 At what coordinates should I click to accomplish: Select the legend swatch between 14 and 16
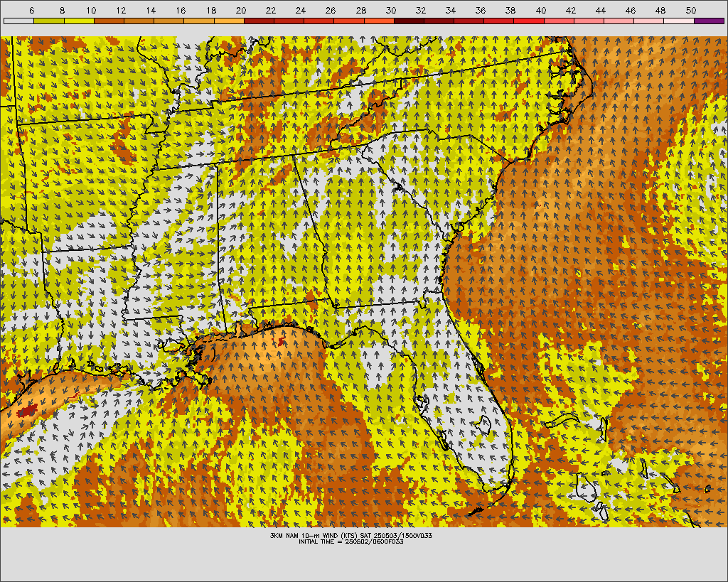pos(169,21)
